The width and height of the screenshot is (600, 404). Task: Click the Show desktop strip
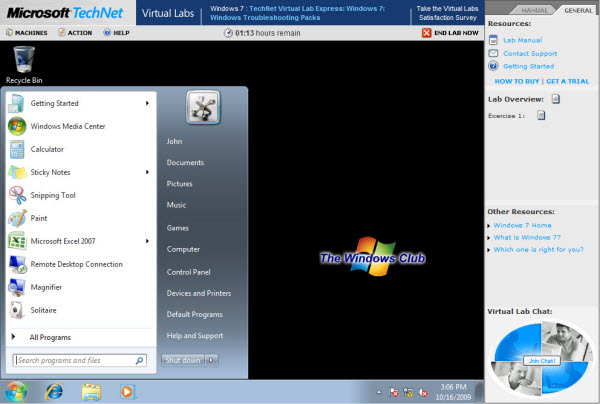(479, 391)
